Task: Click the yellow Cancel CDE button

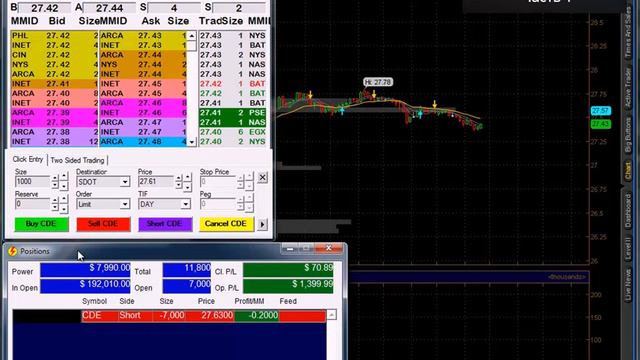Action: click(226, 224)
